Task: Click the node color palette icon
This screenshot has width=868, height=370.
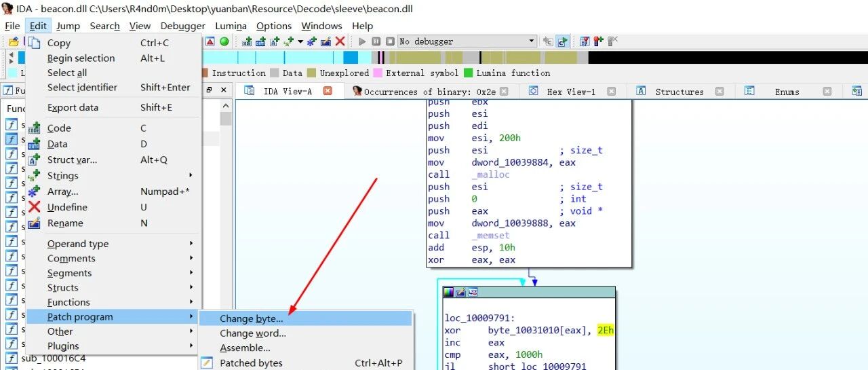Action: 448,292
